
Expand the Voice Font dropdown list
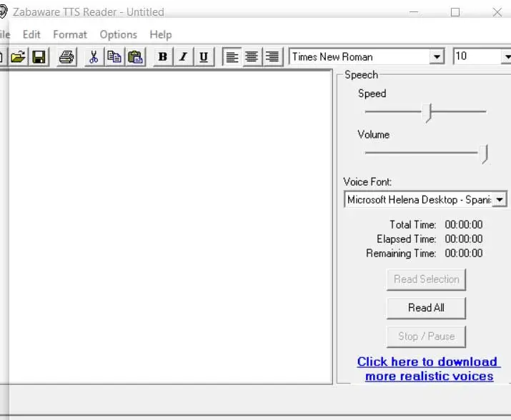(500, 199)
